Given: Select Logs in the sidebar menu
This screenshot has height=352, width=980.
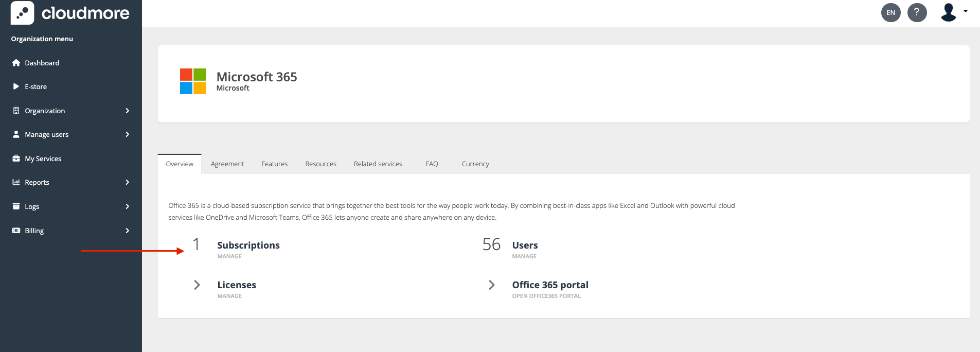Looking at the screenshot, I should (x=32, y=206).
